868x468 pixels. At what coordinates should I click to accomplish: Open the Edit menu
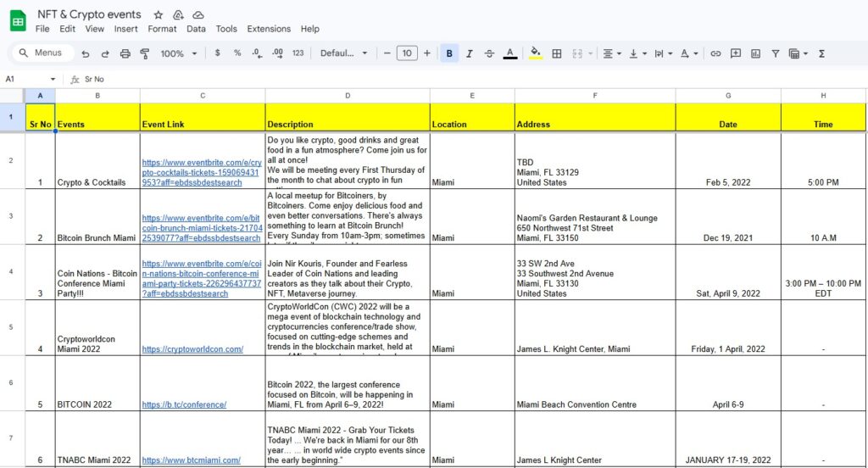[x=67, y=29]
